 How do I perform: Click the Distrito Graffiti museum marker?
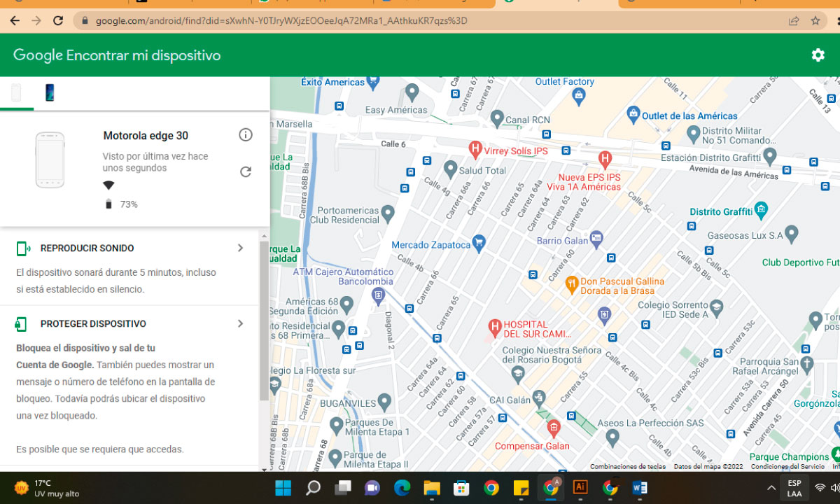tap(761, 209)
